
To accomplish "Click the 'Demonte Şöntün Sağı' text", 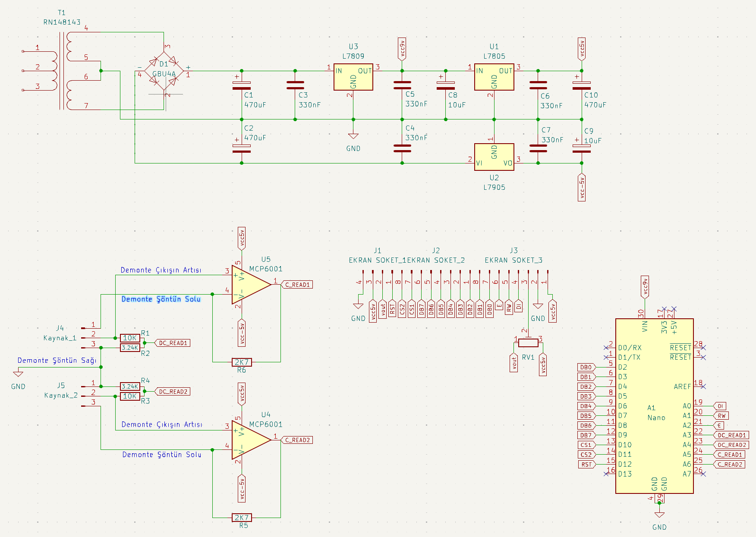I will point(57,360).
